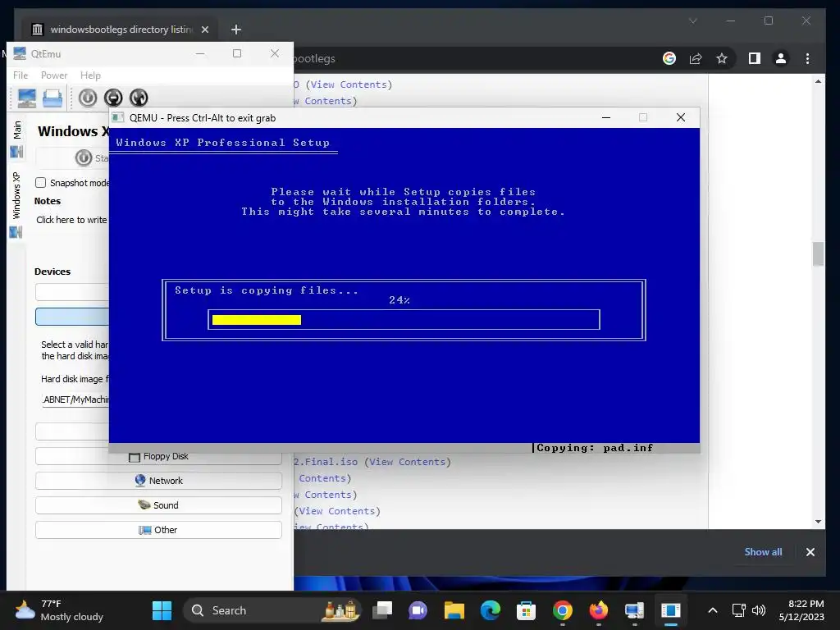The width and height of the screenshot is (840, 630).
Task: Click View Contents link beside 2.Final.iso
Action: [x=407, y=462]
